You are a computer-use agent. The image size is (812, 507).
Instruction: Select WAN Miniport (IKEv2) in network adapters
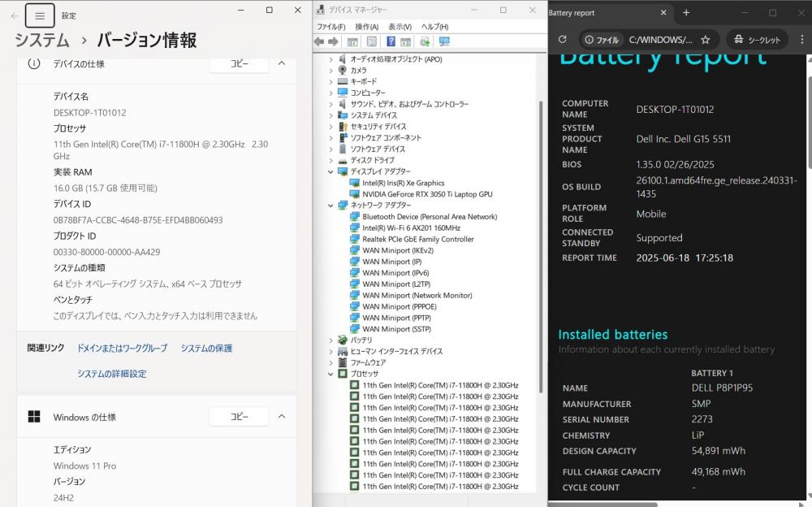[398, 250]
